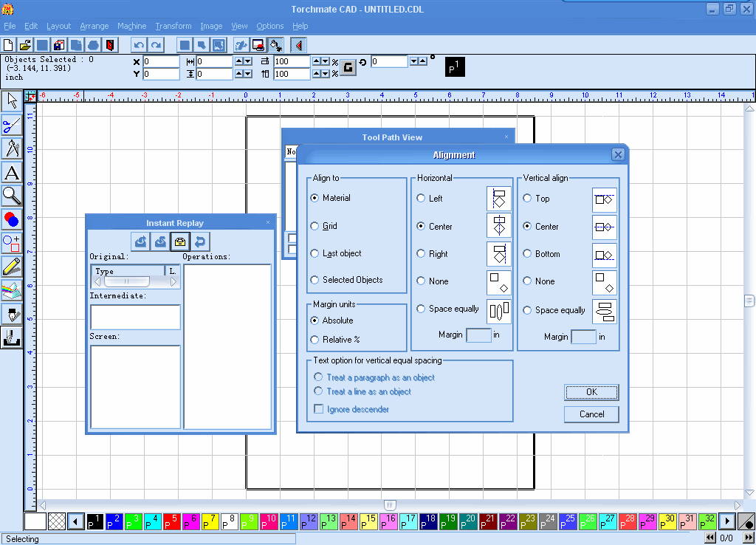The width and height of the screenshot is (756, 545).
Task: Open a file with folder icon
Action: (25, 45)
